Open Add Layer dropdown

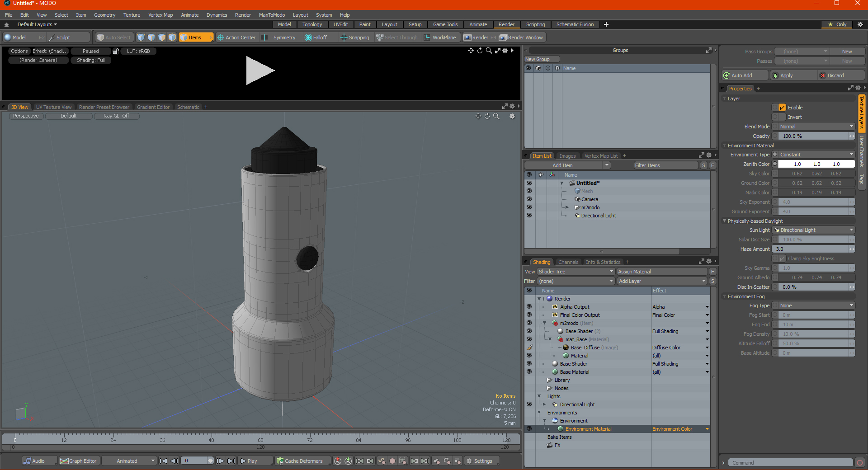[x=662, y=281]
